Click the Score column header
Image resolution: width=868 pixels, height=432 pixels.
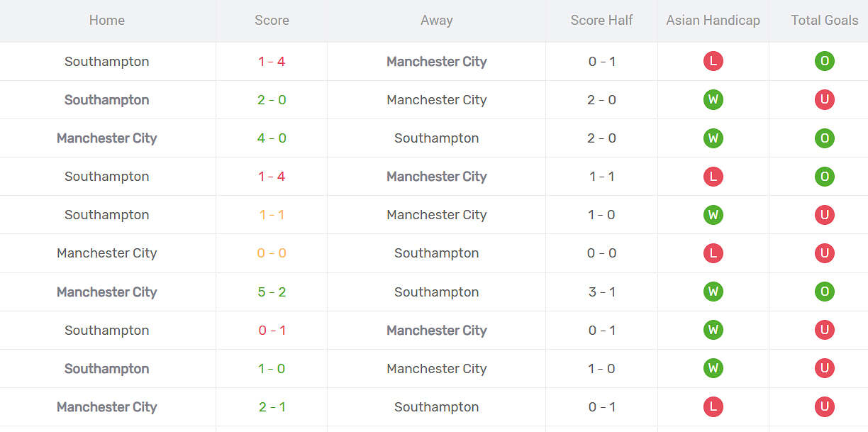tap(272, 21)
